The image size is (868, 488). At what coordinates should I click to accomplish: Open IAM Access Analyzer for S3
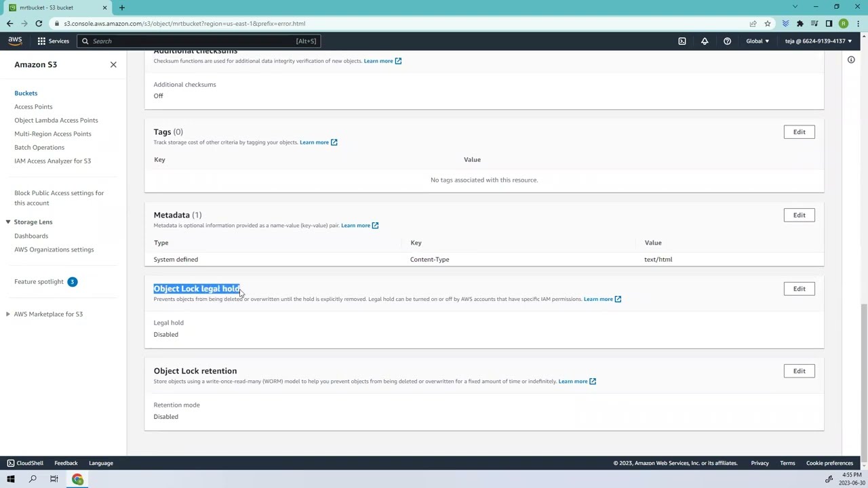tap(53, 161)
